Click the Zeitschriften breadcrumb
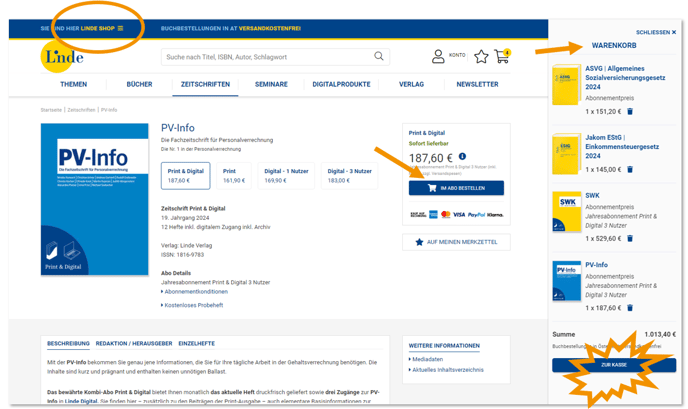Image resolution: width=688 pixels, height=409 pixels. point(81,110)
